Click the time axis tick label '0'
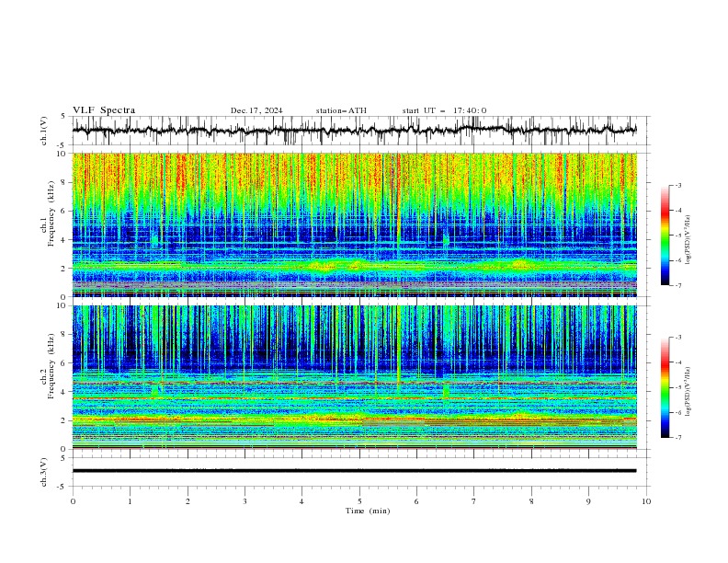 (x=73, y=501)
